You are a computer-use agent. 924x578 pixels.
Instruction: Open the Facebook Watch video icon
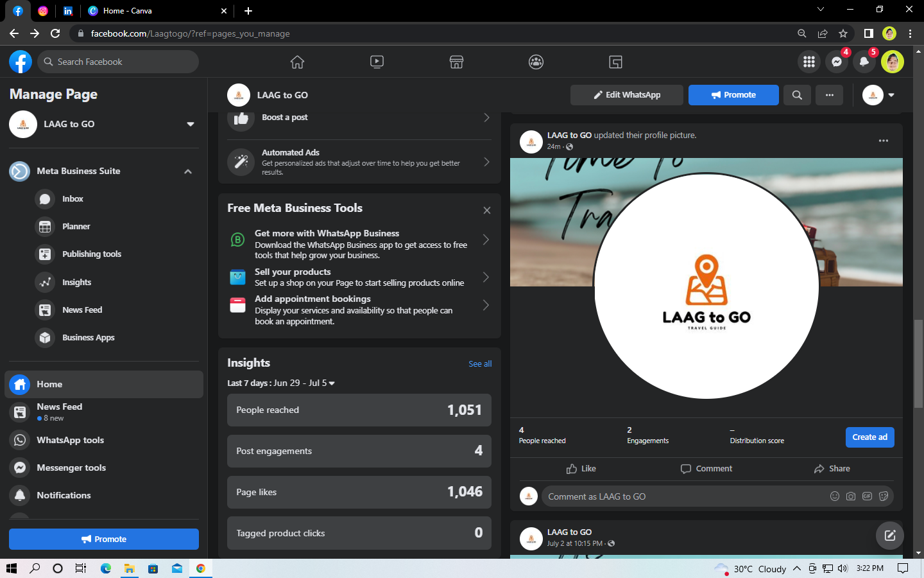377,62
